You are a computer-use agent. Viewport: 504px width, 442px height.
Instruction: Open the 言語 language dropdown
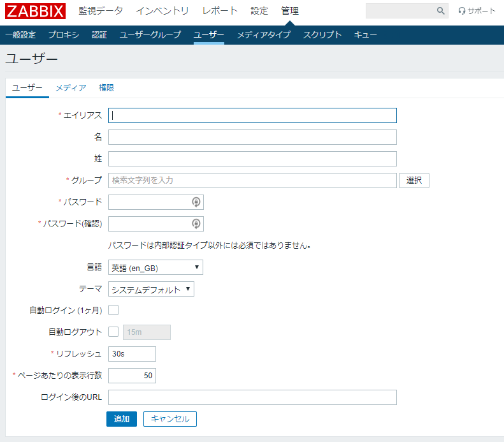[155, 268]
